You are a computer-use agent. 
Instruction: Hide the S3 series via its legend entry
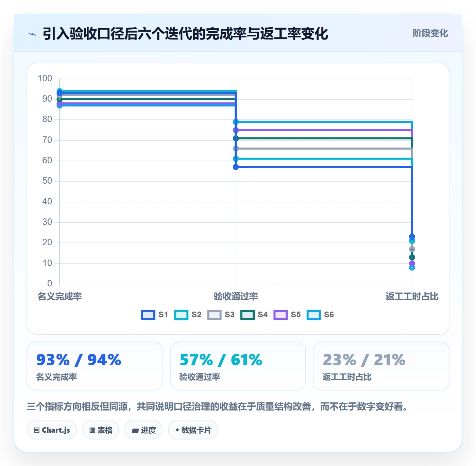click(221, 315)
